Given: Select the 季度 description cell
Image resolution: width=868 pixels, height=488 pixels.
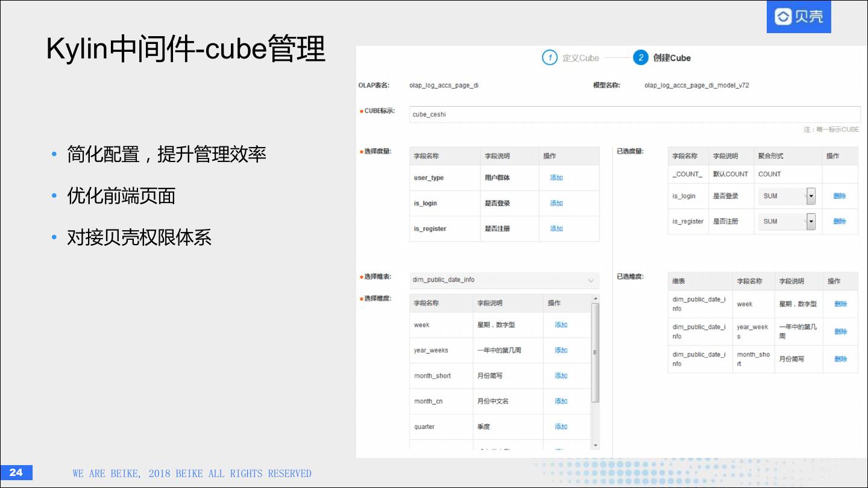Looking at the screenshot, I should point(508,427).
